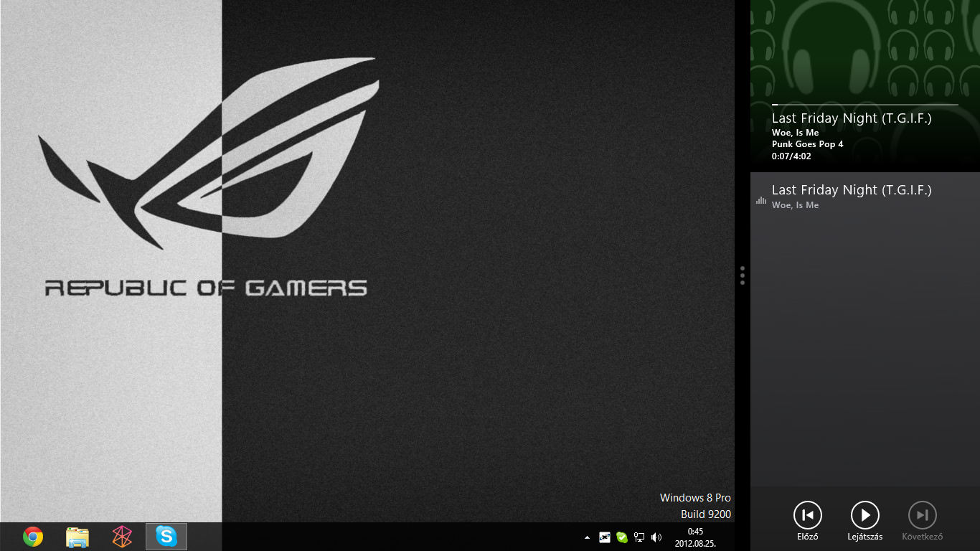Seek on the song progress bar
The width and height of the screenshot is (980, 551).
(x=865, y=105)
